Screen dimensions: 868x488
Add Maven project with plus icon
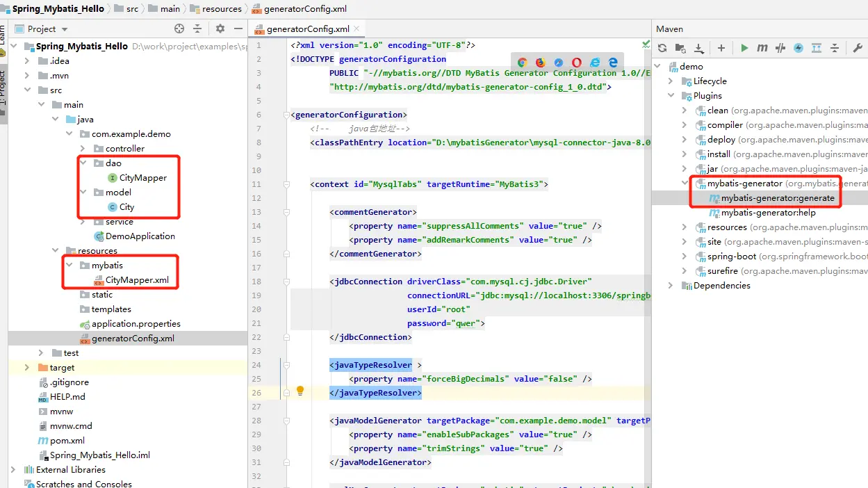click(721, 48)
